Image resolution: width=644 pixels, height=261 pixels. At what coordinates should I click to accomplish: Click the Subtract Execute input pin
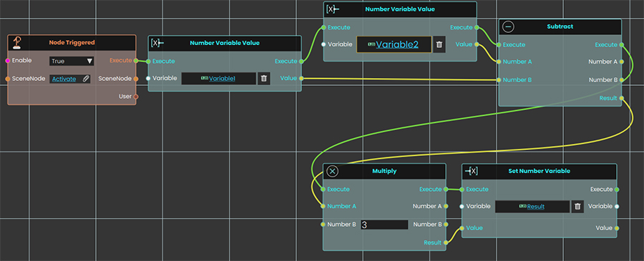499,44
